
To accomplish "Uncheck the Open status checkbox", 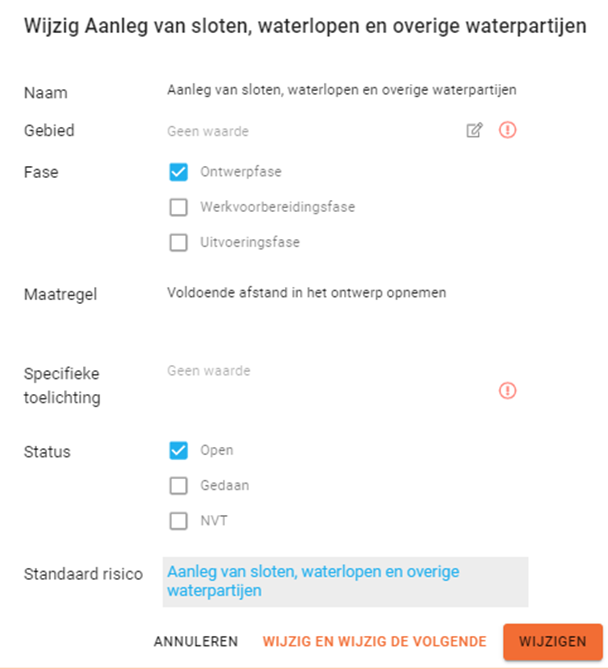I will (x=179, y=450).
